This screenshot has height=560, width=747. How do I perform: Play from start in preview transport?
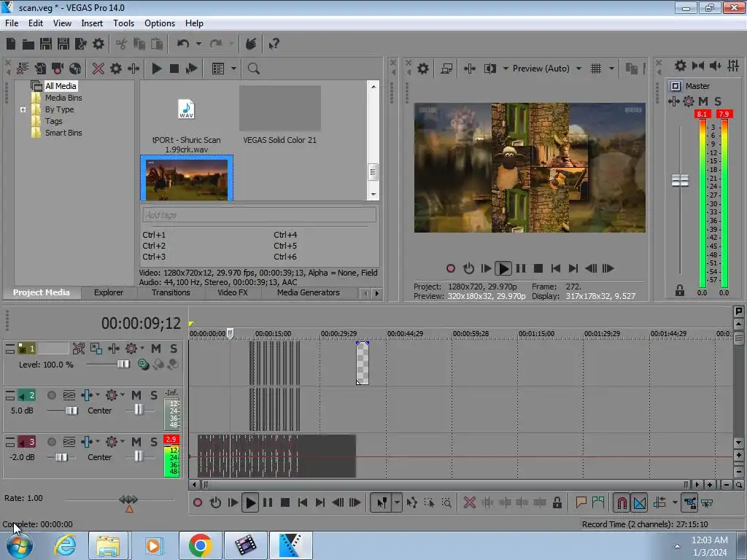485,268
